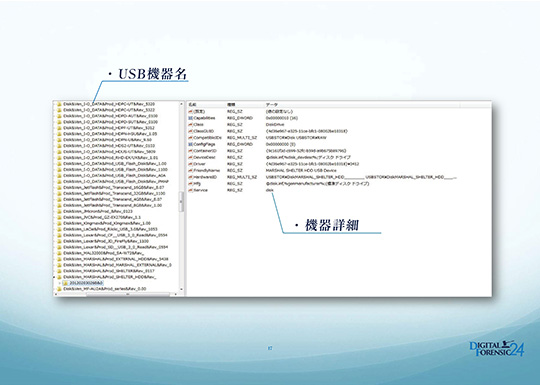
Task: Collapse the MARSHAL SHELTER_HDD key
Action: pos(55,277)
